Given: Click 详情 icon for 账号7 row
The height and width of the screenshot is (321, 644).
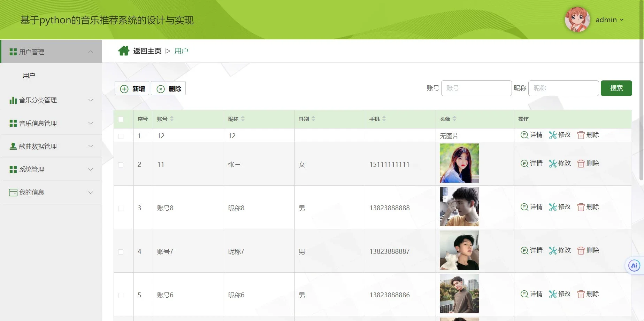Looking at the screenshot, I should coord(524,250).
